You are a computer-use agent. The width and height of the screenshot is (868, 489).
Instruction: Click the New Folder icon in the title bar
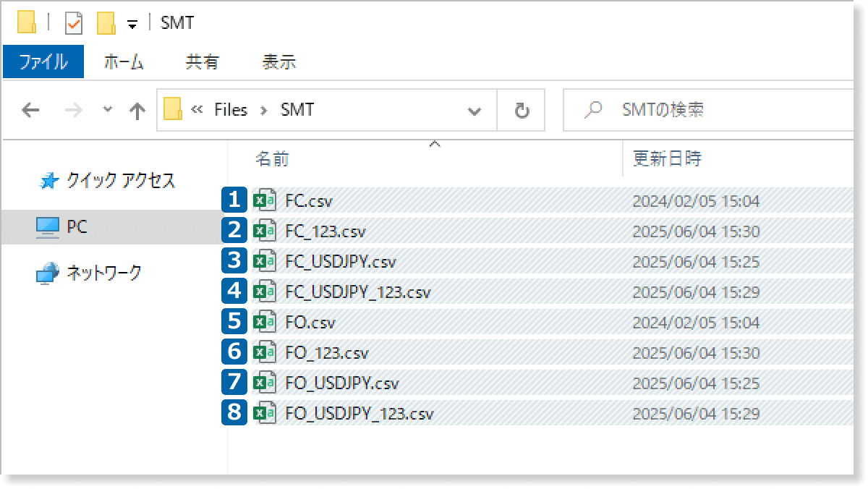106,23
